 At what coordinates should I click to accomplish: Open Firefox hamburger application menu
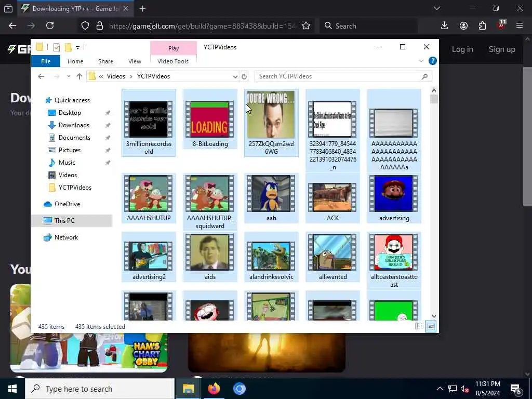pyautogui.click(x=520, y=25)
